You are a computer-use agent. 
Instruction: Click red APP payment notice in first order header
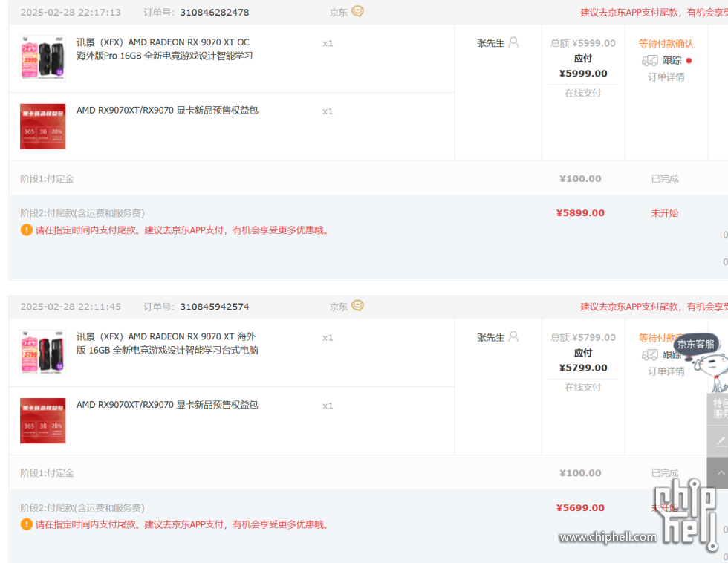click(x=654, y=13)
